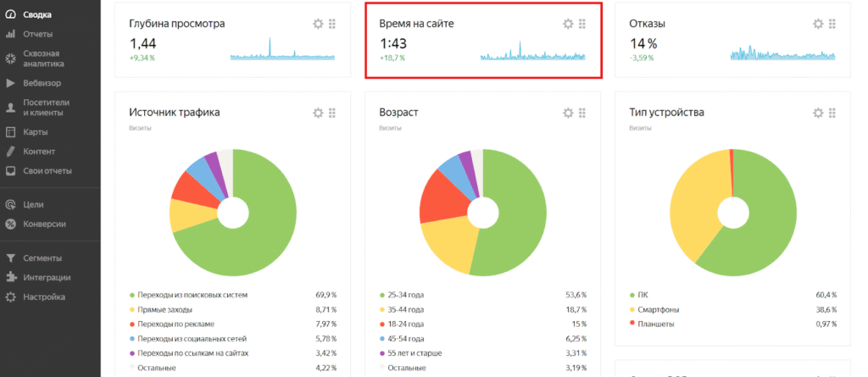Click gear icon on Глубина просмотра widget
This screenshot has height=377, width=868.
point(318,24)
